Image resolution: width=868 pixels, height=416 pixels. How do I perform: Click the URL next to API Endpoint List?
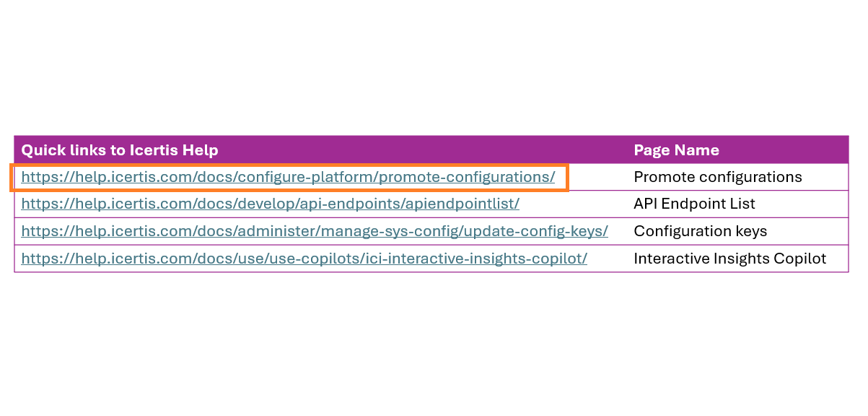point(270,204)
